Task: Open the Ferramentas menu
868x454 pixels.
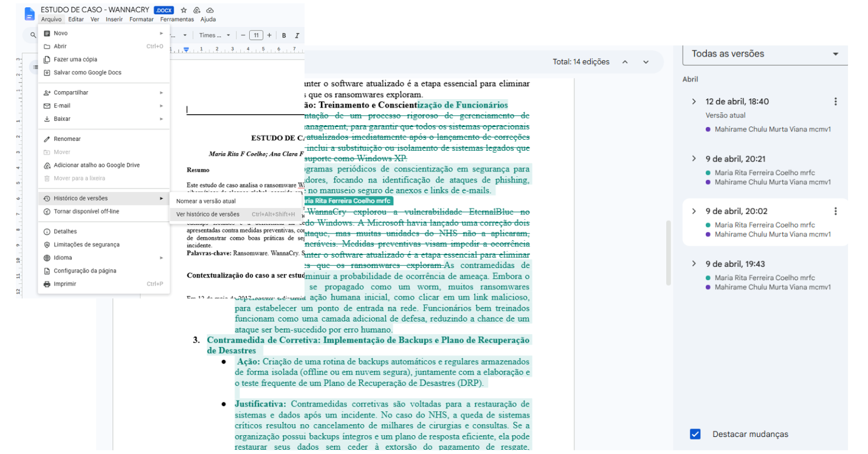Action: click(177, 19)
